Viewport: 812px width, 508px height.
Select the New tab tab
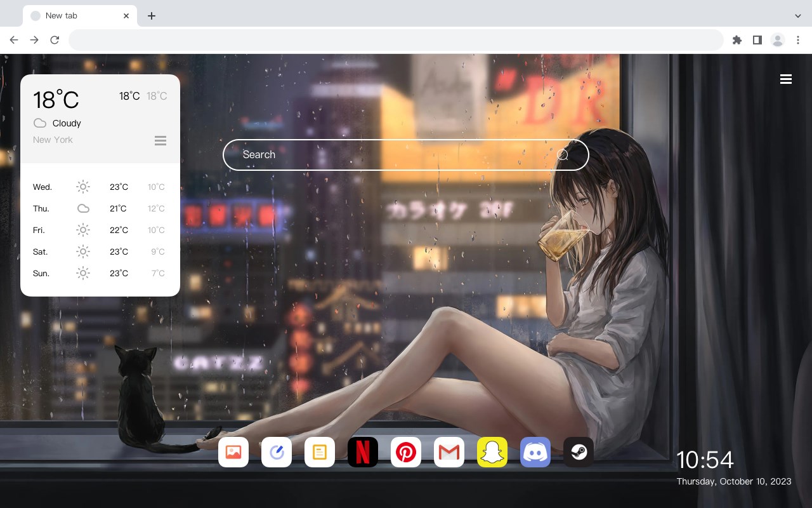coord(80,16)
